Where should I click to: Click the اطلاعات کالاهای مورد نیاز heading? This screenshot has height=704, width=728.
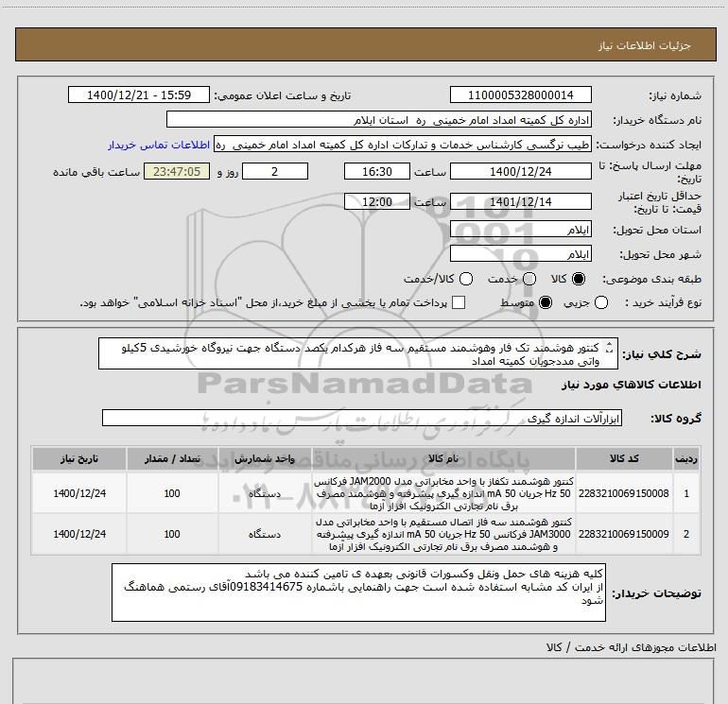coord(632,385)
